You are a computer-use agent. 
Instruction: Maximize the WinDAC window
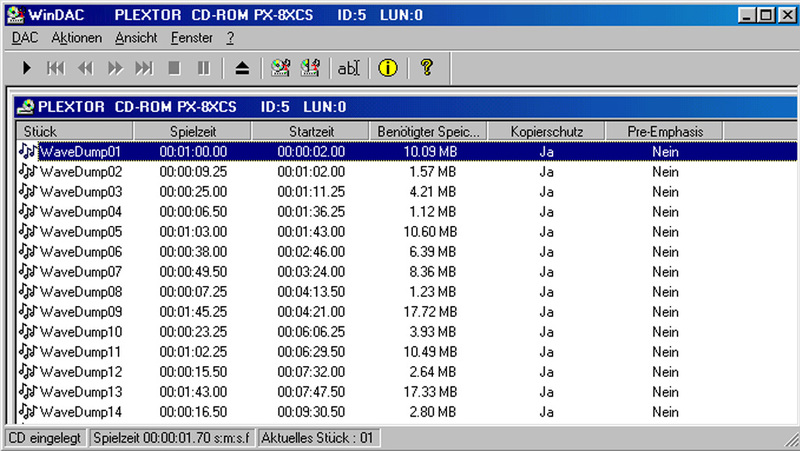[766, 15]
